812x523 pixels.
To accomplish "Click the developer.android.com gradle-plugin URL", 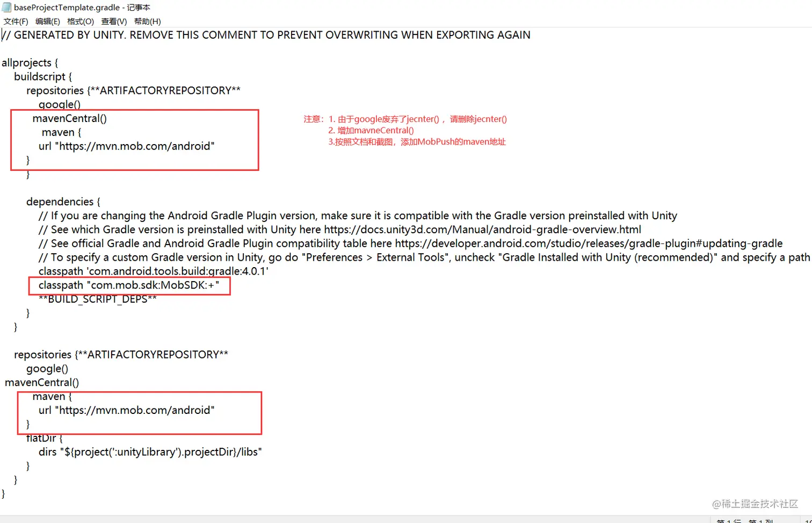I will [589, 243].
